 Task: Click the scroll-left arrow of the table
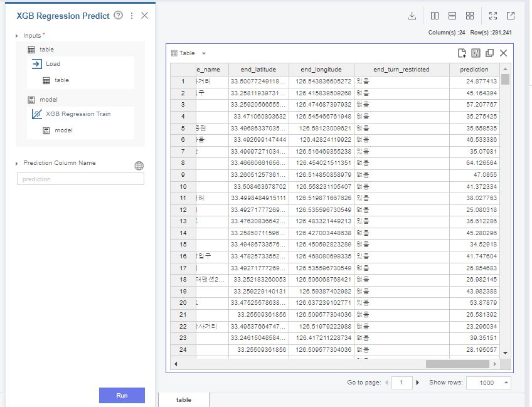pos(176,364)
